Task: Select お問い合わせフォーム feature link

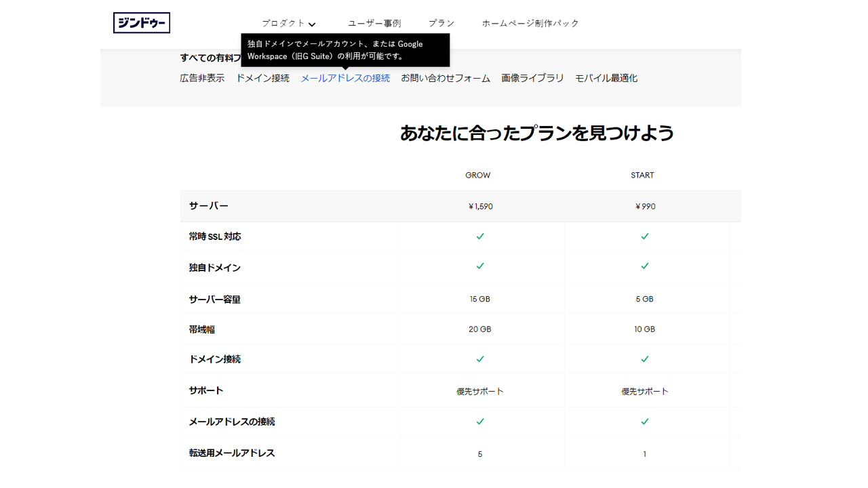Action: tap(446, 78)
